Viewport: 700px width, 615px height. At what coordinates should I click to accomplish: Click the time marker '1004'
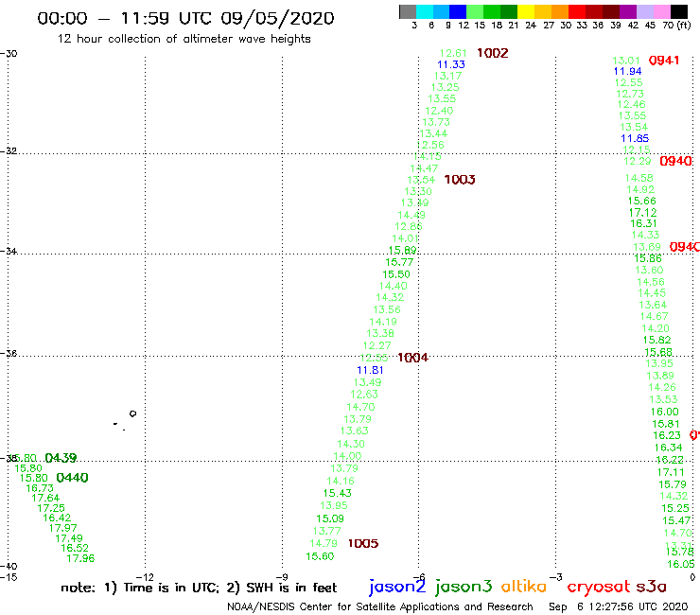pyautogui.click(x=412, y=358)
